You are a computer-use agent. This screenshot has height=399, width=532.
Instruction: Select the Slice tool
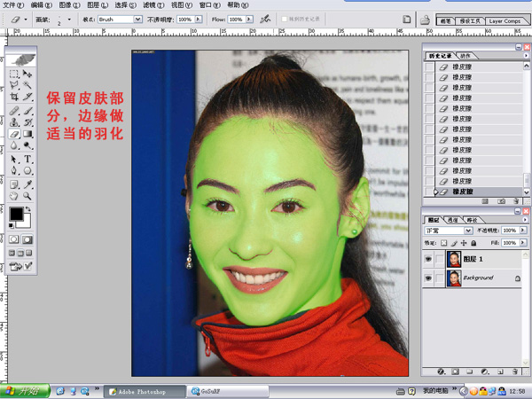27,97
